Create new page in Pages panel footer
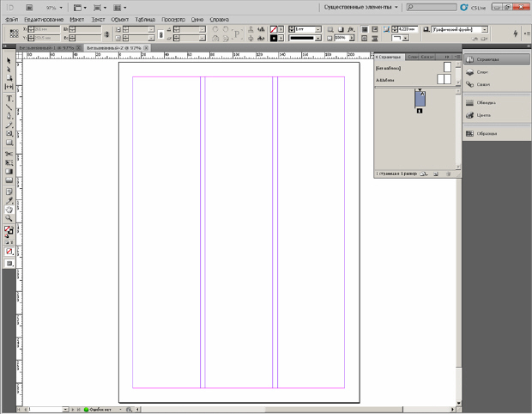 [x=436, y=174]
